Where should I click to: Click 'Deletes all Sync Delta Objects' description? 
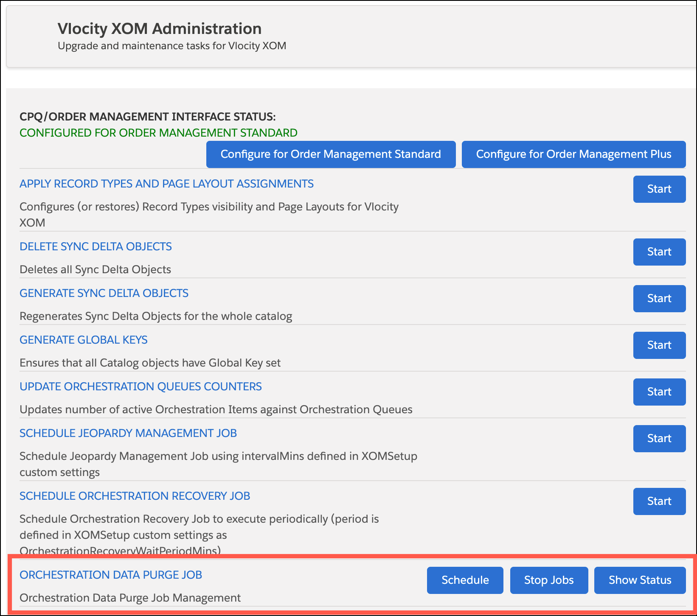[95, 269]
